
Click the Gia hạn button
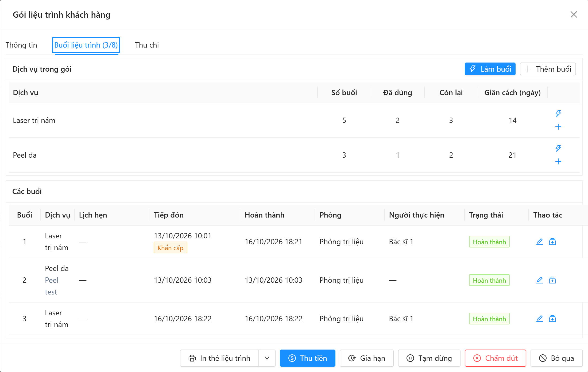(x=367, y=358)
